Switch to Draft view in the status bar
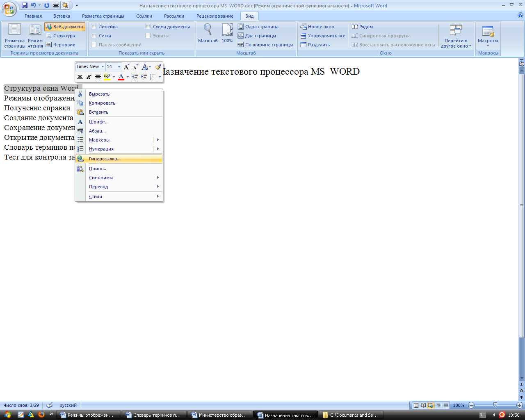This screenshot has width=525, height=420. point(445,405)
